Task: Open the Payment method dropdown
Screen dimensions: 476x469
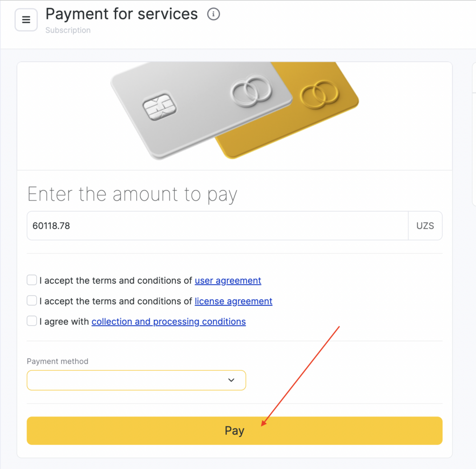Action: 136,380
